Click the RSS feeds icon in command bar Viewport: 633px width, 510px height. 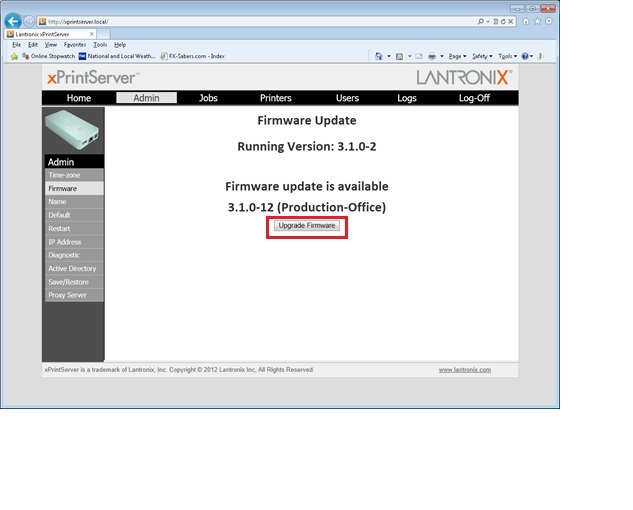pyautogui.click(x=399, y=56)
